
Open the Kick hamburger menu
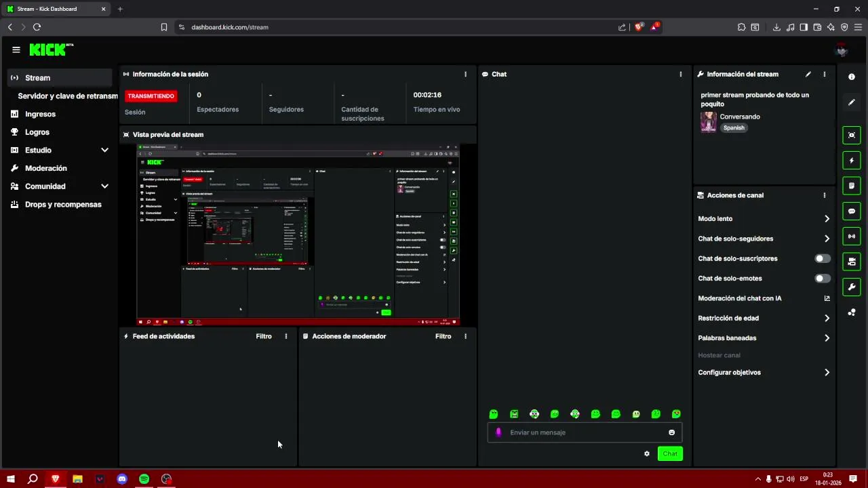tap(16, 49)
